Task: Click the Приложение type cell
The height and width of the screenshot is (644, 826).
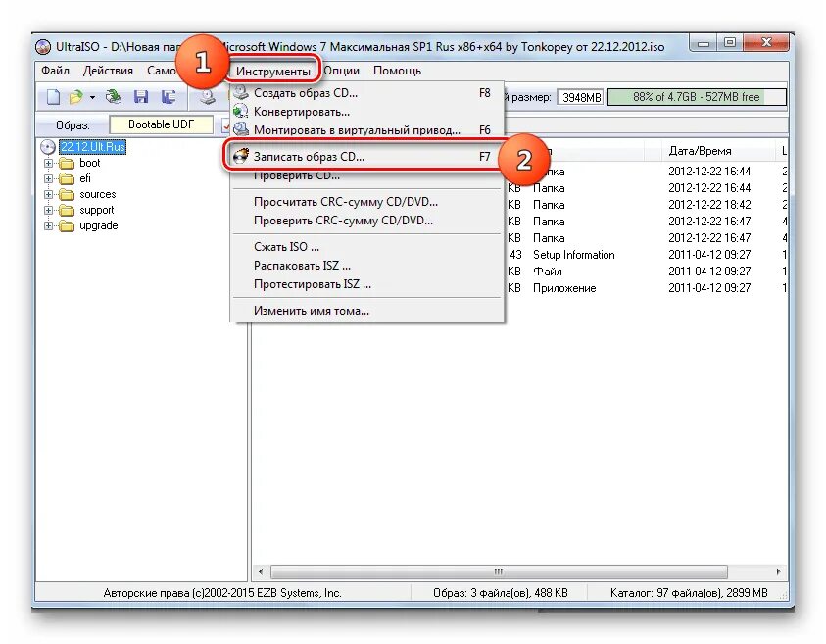Action: click(x=564, y=288)
